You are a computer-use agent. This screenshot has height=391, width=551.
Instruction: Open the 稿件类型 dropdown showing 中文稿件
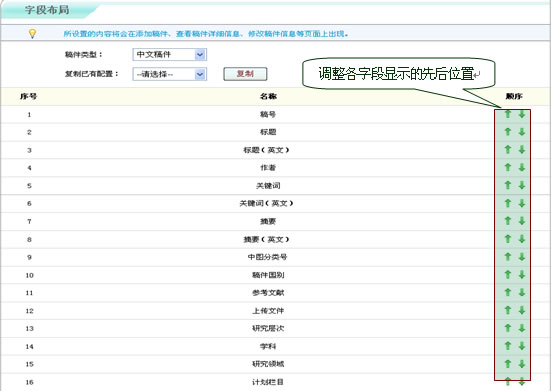170,54
